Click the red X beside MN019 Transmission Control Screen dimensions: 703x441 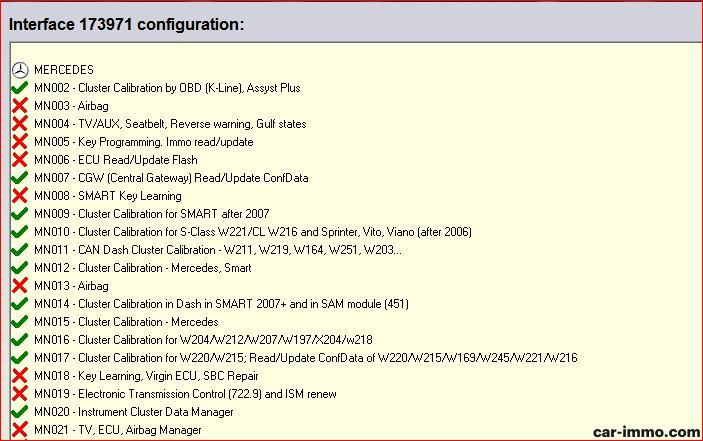tap(19, 394)
